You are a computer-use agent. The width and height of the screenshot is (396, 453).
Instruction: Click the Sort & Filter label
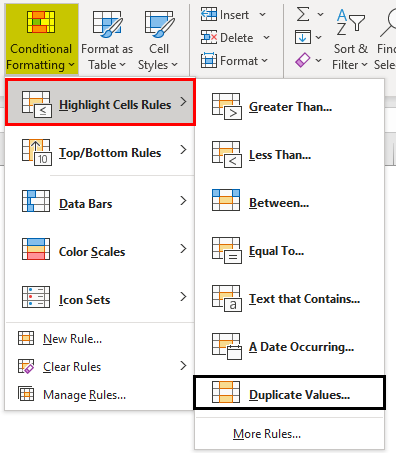pyautogui.click(x=350, y=57)
